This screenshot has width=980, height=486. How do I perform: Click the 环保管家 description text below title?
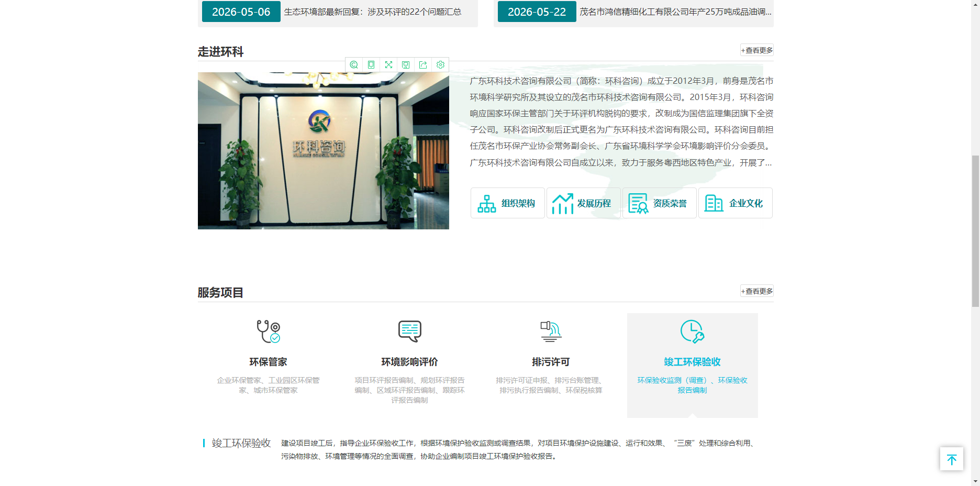pos(268,385)
